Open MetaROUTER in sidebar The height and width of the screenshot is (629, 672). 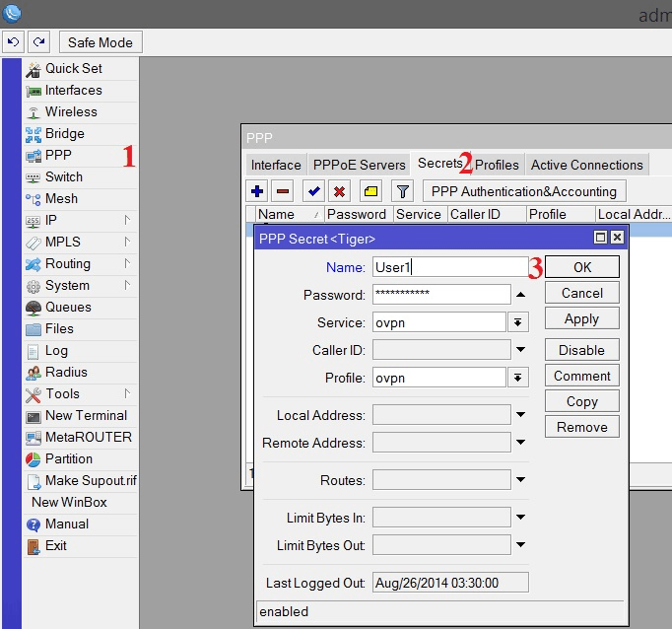coord(81,438)
